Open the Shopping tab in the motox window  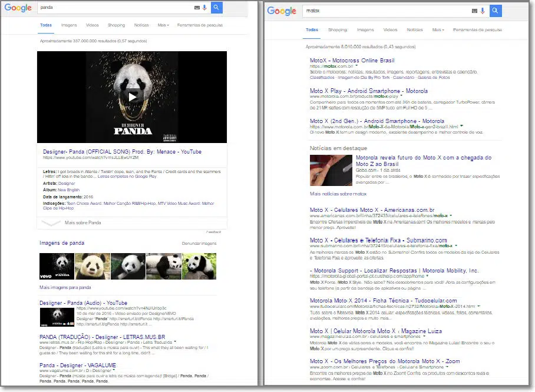tap(338, 29)
